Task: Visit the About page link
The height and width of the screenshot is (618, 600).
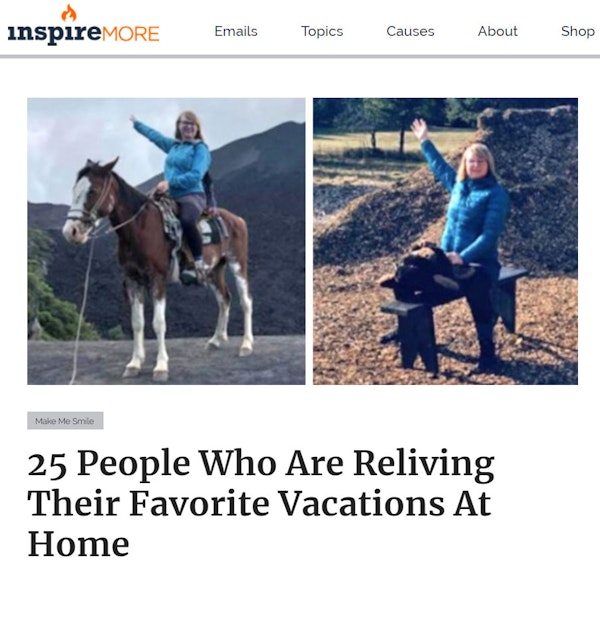Action: tap(498, 31)
